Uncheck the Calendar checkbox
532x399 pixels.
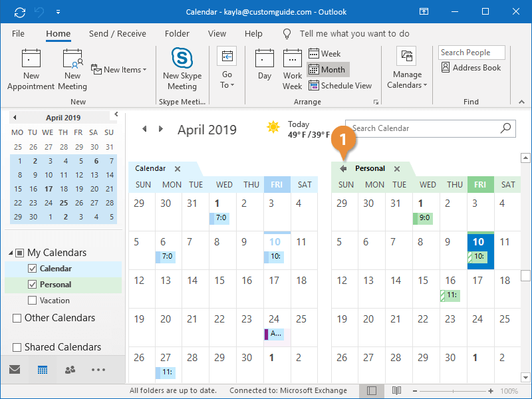point(32,269)
